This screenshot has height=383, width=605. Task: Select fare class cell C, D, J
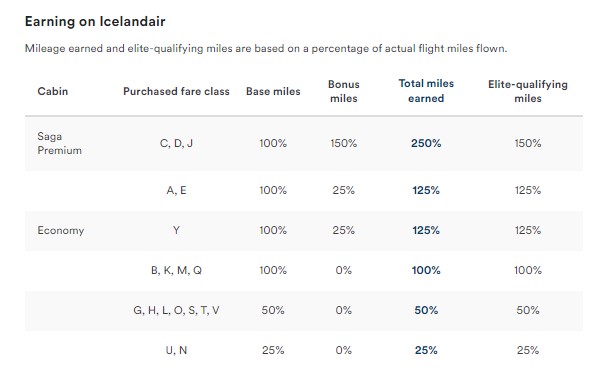(x=176, y=143)
